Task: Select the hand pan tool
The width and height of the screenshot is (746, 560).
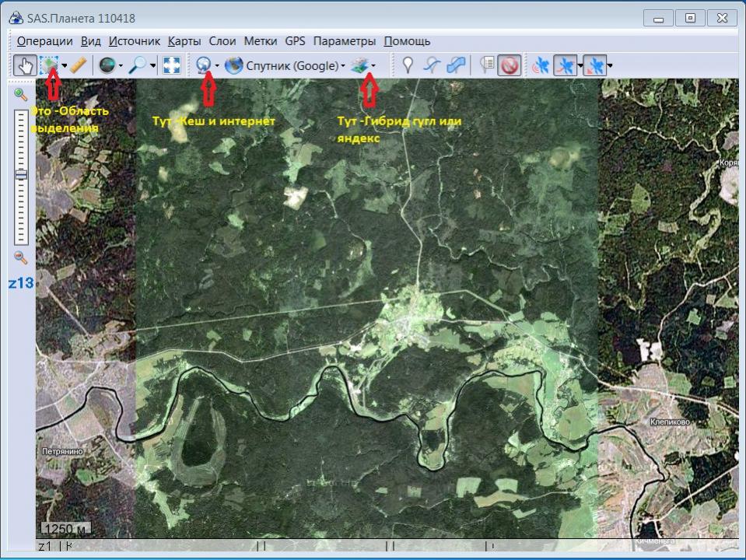Action: tap(24, 66)
